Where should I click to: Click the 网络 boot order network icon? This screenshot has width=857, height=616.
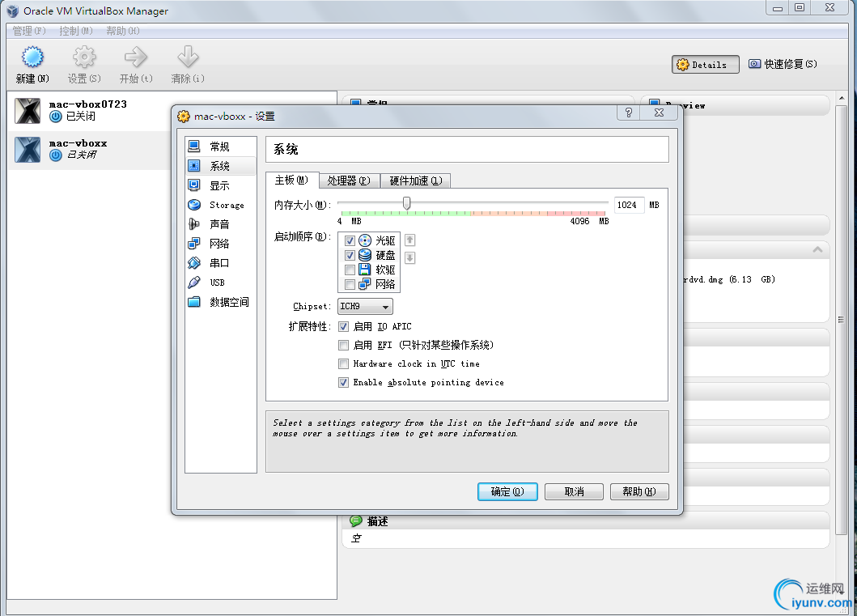pos(364,284)
